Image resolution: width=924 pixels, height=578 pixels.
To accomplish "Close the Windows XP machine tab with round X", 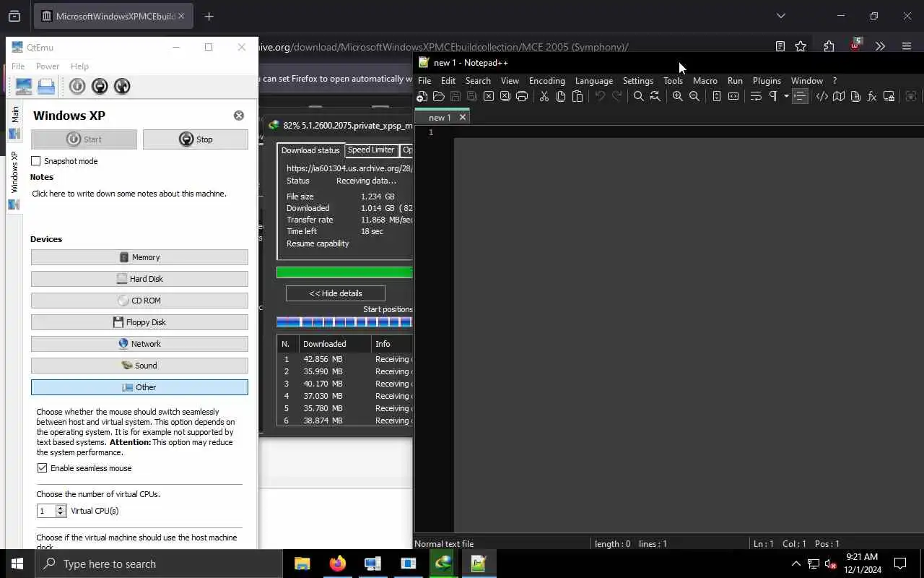I will coord(238,116).
